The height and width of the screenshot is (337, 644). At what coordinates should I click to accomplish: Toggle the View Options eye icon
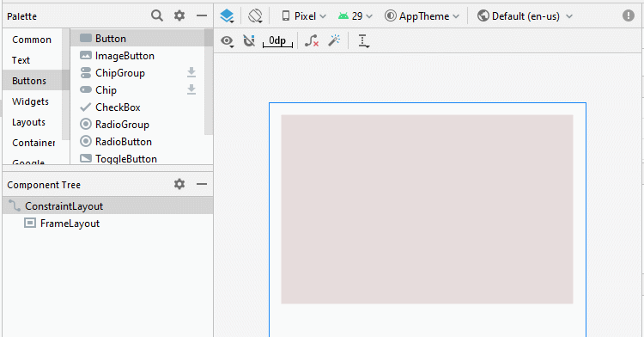(227, 40)
